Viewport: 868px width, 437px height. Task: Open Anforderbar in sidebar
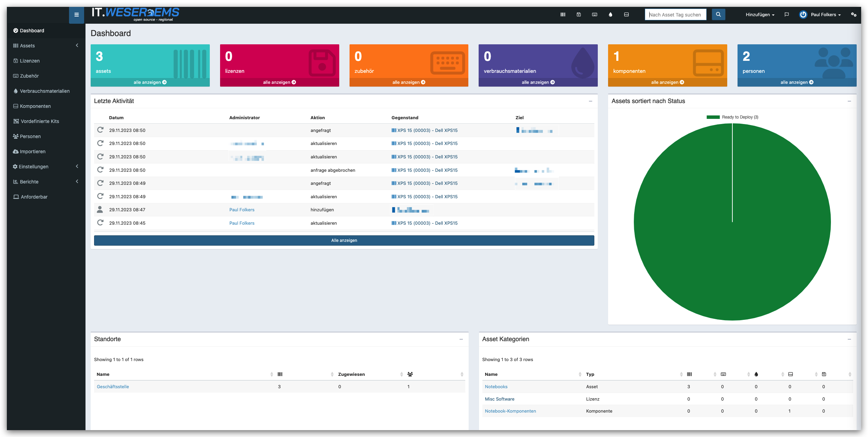46,197
